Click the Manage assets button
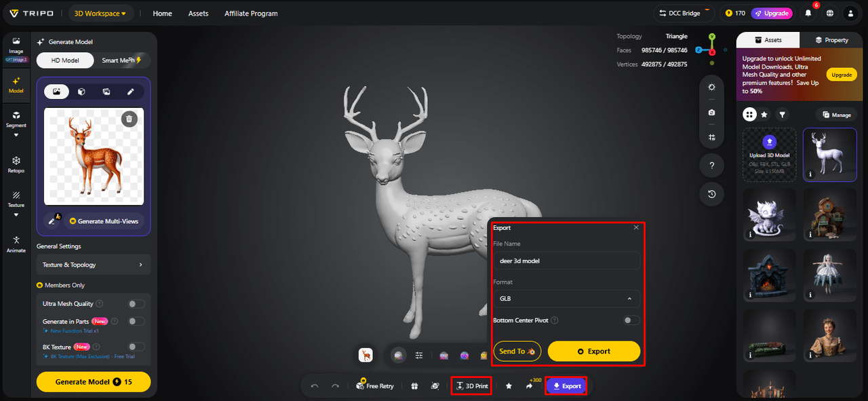The width and height of the screenshot is (868, 401). 836,115
